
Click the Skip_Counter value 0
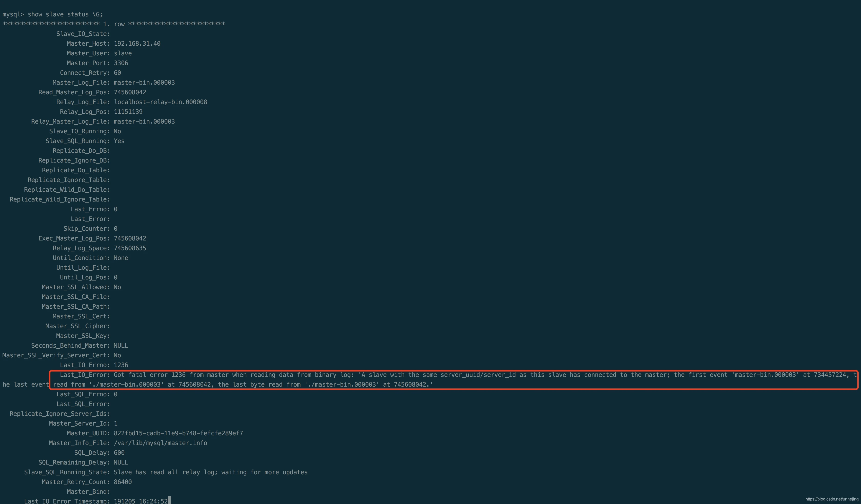point(115,229)
